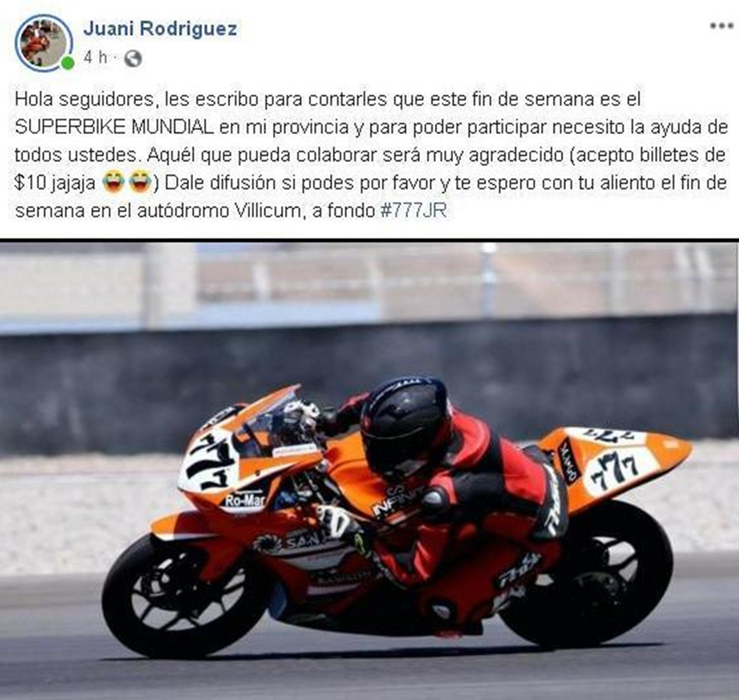Click the first laughing emoji
The height and width of the screenshot is (700, 739).
[113, 182]
